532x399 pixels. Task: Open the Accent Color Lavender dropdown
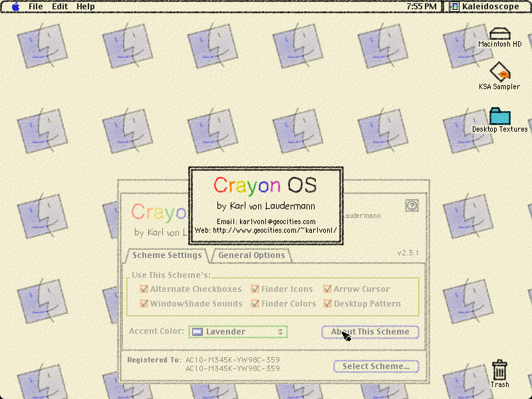tap(238, 331)
